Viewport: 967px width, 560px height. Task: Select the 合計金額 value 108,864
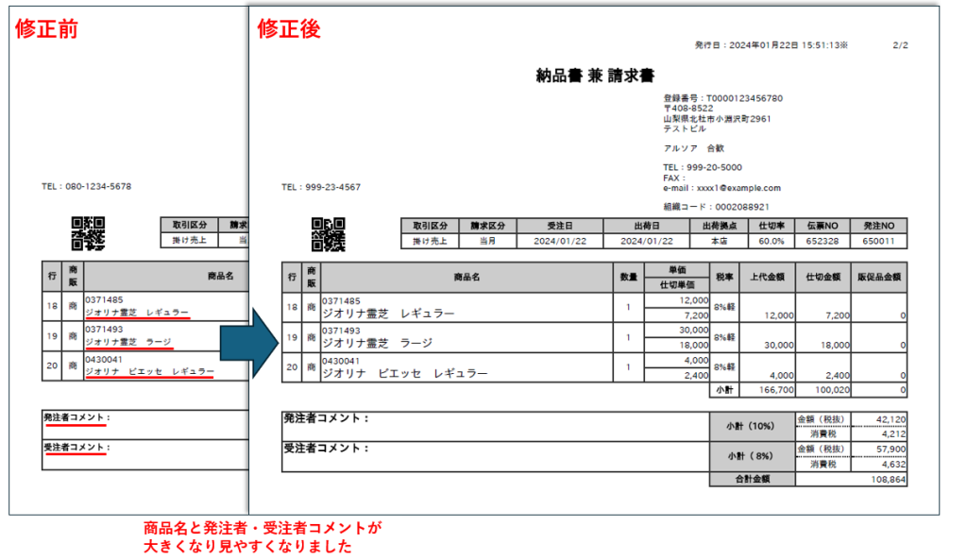(884, 480)
